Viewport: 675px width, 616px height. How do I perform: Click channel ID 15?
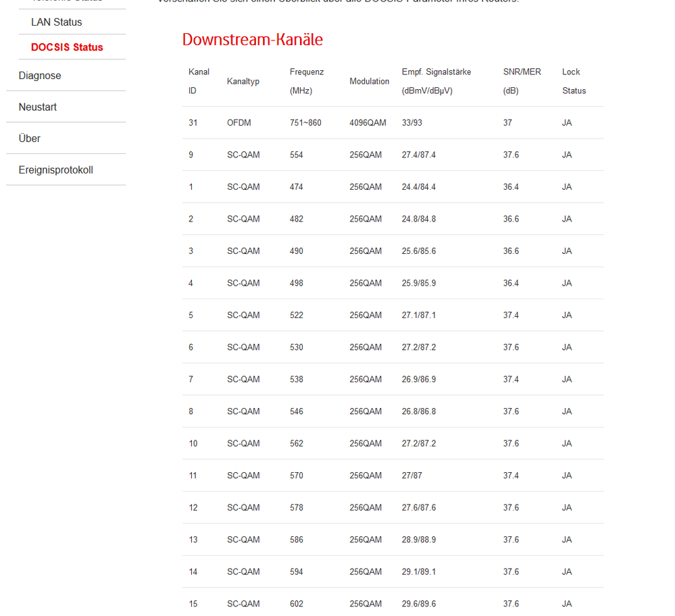click(193, 604)
